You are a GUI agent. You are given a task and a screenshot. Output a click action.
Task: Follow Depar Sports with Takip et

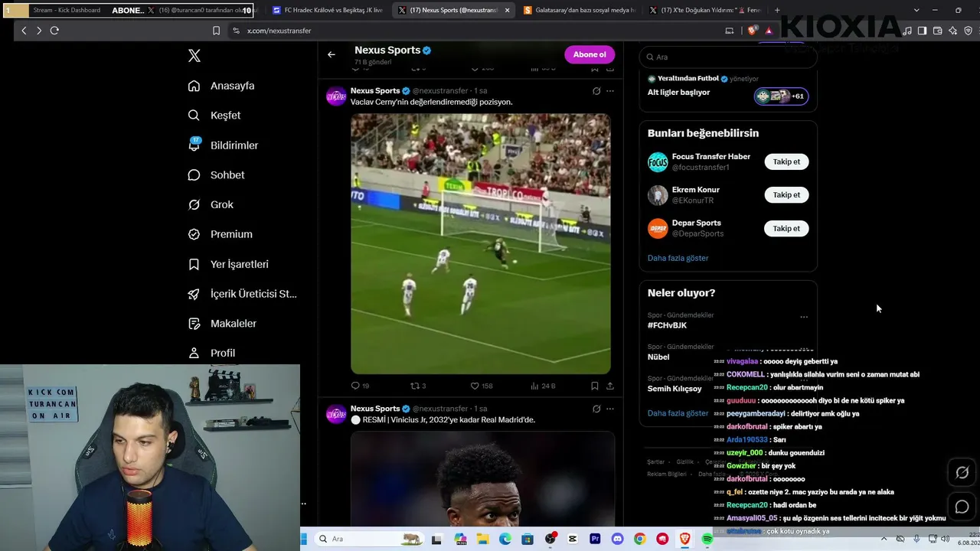[786, 228]
